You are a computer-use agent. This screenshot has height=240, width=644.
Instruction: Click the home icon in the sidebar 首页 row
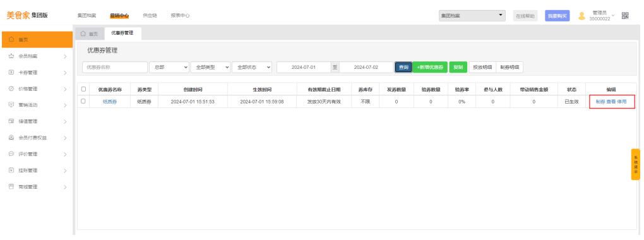pos(11,40)
